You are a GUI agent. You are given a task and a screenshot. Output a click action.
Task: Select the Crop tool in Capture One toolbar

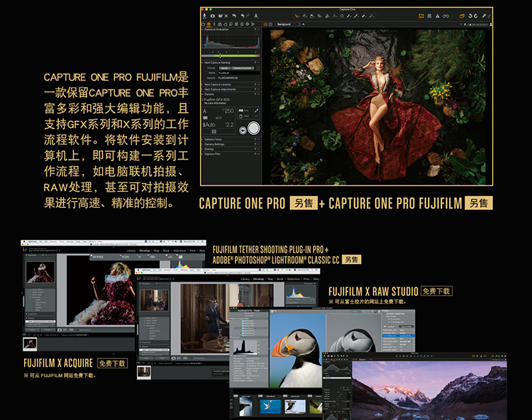(x=319, y=16)
